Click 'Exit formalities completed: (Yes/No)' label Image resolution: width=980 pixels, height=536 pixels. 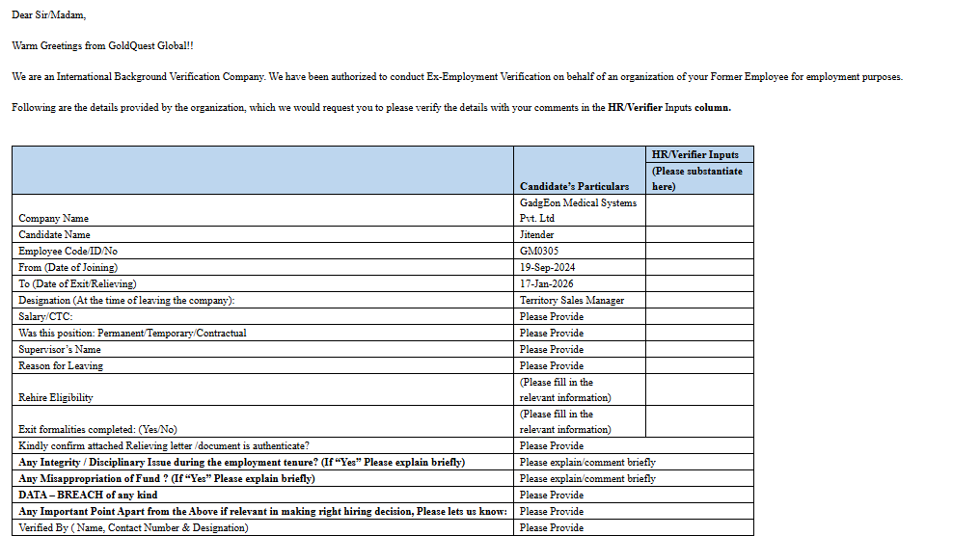point(97,429)
